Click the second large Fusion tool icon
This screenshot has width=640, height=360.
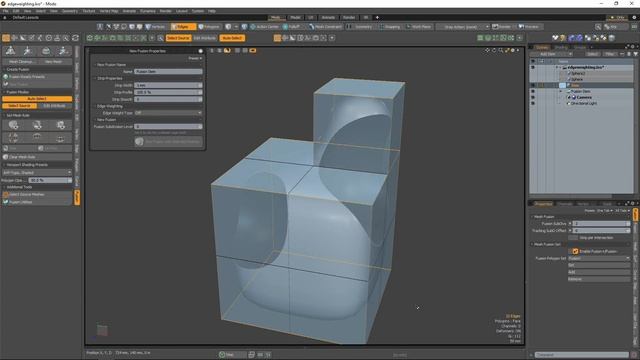click(28, 51)
